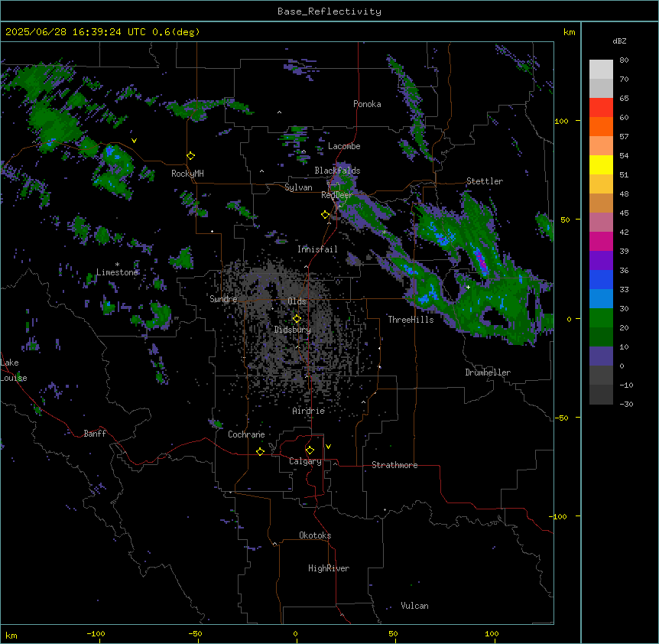Select the yellow diamond marker above Didsbury
The width and height of the screenshot is (659, 644).
[297, 319]
